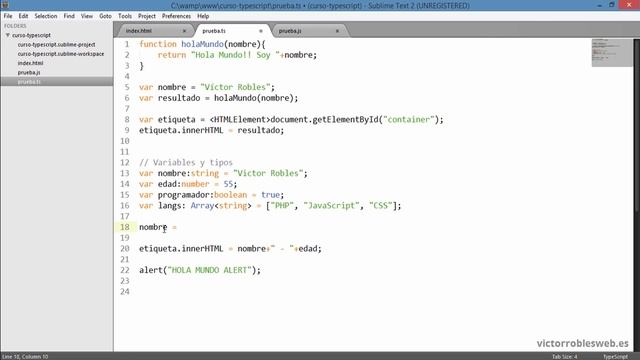The image size is (640, 360).
Task: Click 'Array' type on line 16
Action: coord(202,205)
